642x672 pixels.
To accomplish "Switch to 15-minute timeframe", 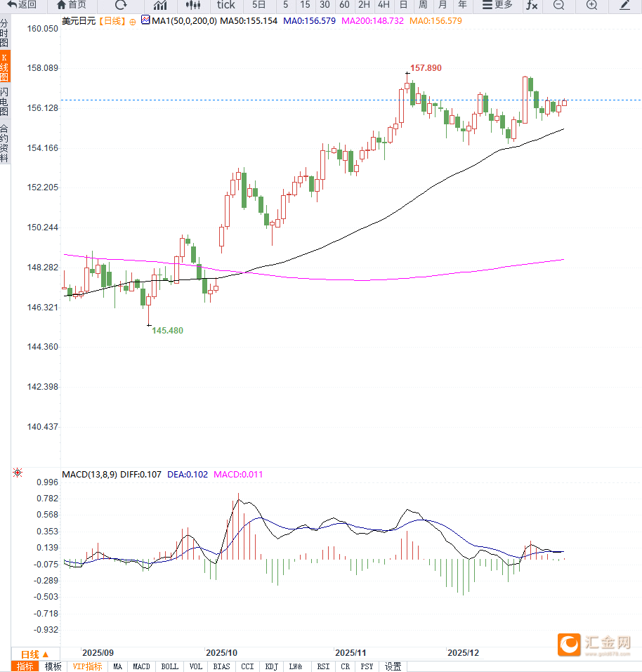I will (305, 5).
